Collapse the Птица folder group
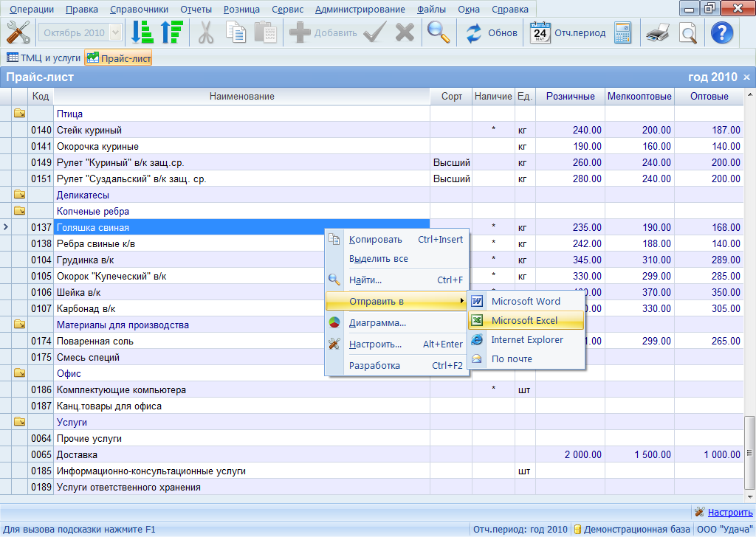This screenshot has width=756, height=537. (x=19, y=114)
